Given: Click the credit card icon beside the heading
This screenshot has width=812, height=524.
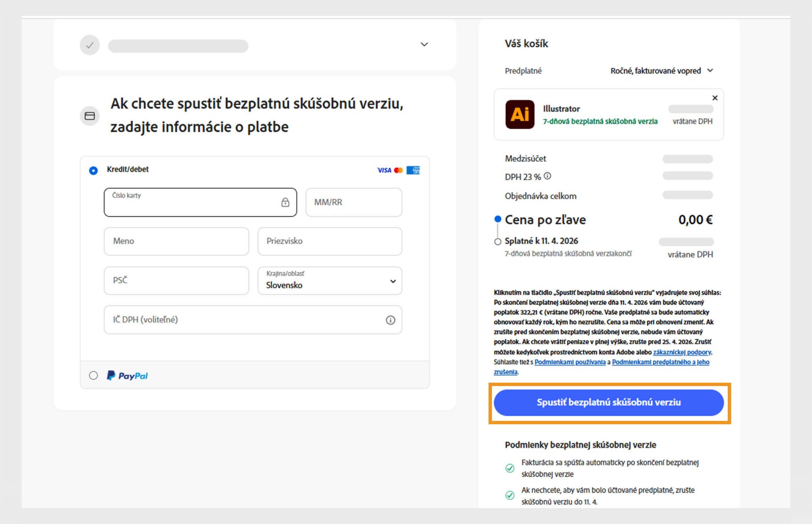Looking at the screenshot, I should click(90, 115).
